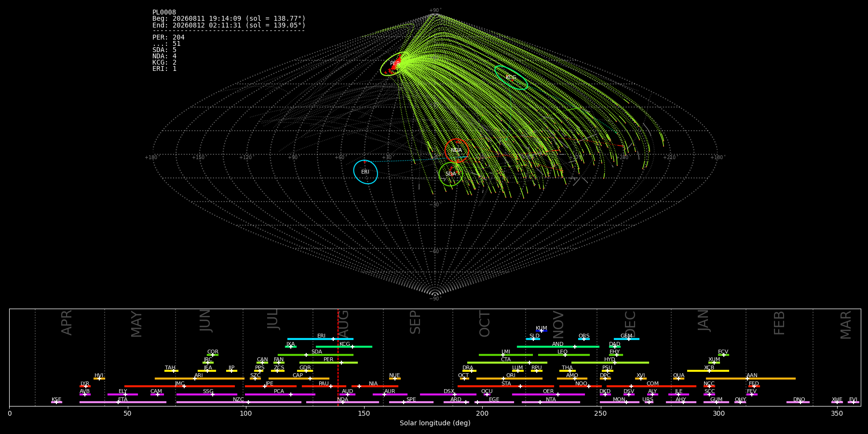Click the pink NZC shower bar
This screenshot has height=434, width=868.
tap(239, 402)
